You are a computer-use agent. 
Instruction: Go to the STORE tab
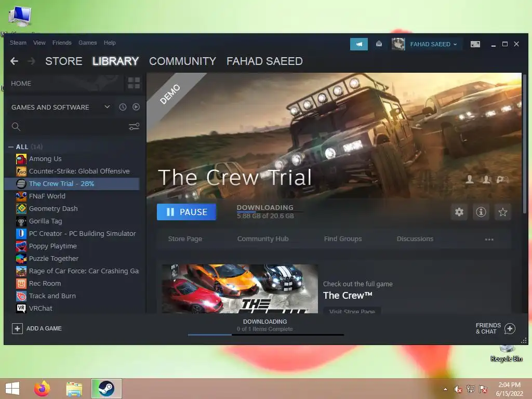click(64, 61)
